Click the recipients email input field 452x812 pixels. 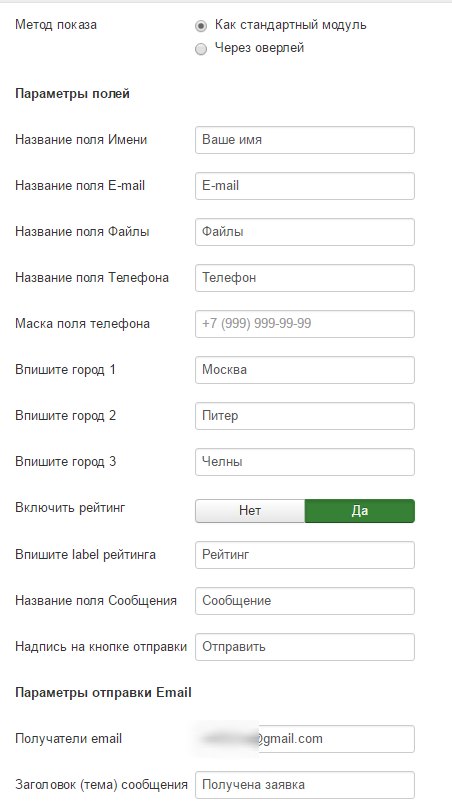point(305,739)
